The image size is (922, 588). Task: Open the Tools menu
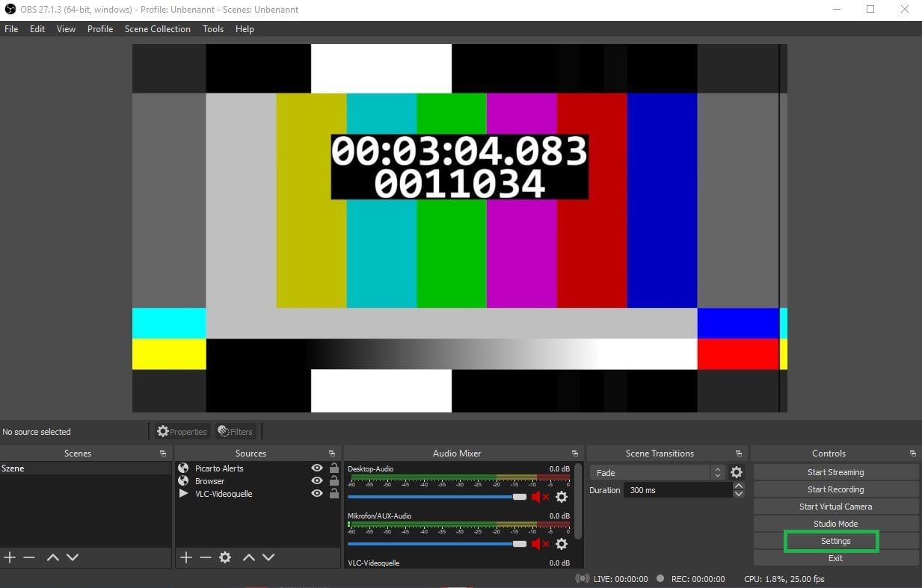[212, 28]
